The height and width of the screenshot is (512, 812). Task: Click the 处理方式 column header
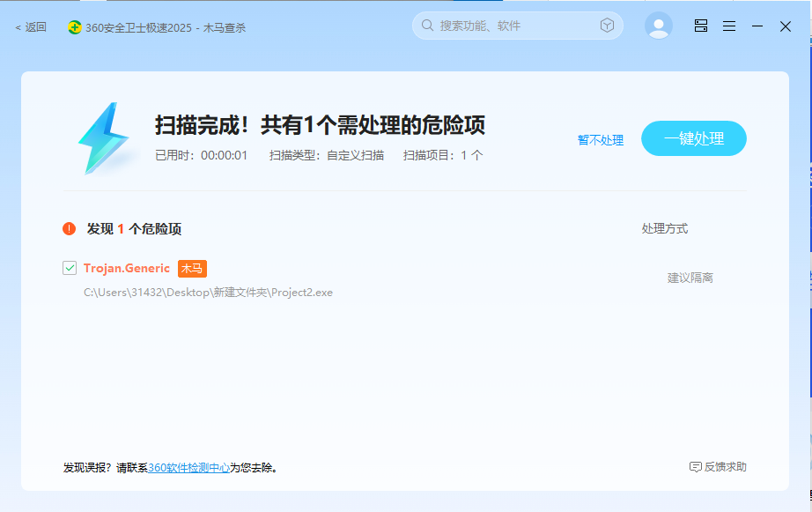click(x=664, y=228)
